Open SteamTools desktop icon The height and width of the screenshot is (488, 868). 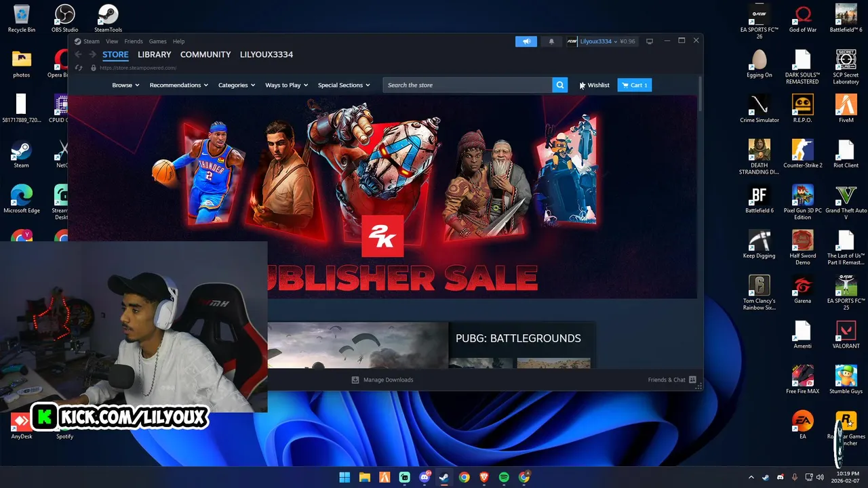pos(108,18)
